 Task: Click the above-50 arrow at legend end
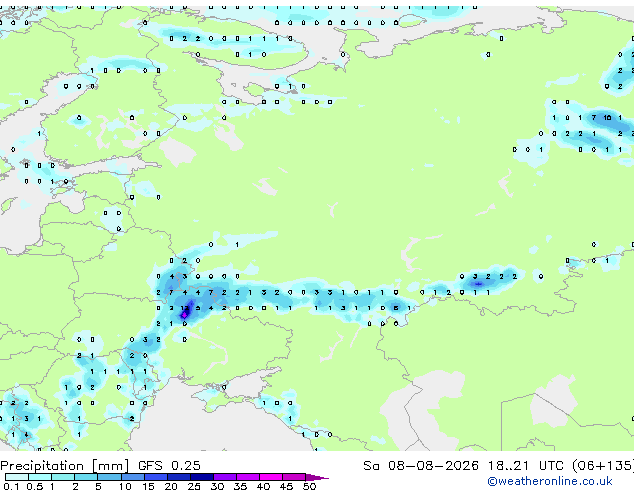tap(317, 477)
